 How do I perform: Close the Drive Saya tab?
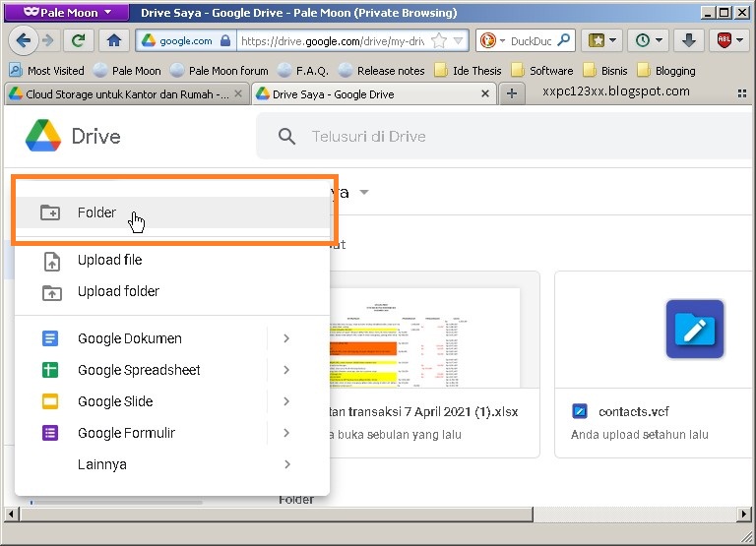(485, 94)
